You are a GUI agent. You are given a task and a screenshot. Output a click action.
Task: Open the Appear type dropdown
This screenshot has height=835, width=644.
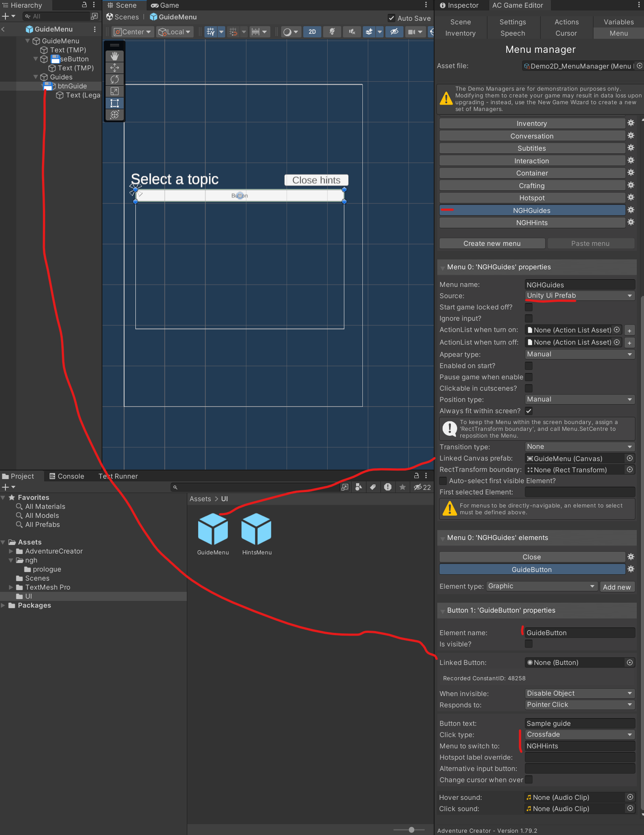coord(580,354)
